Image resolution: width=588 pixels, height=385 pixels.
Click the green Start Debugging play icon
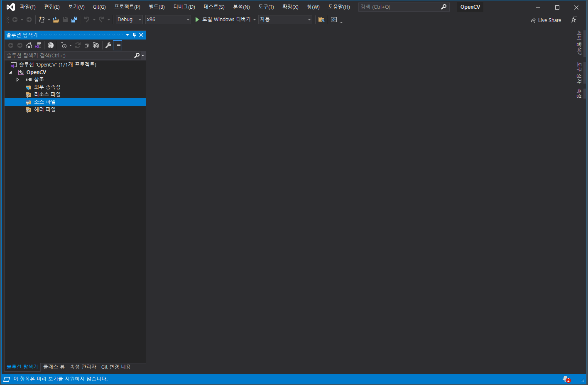tap(197, 20)
